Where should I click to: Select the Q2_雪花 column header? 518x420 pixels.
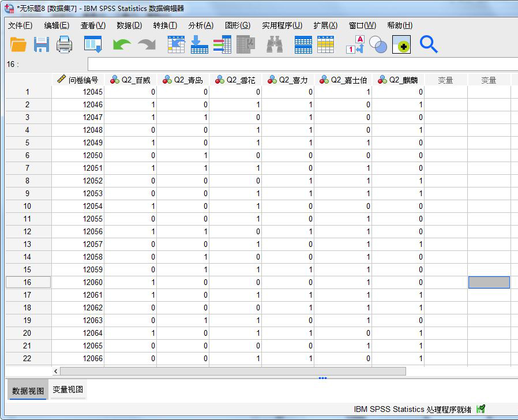point(235,80)
